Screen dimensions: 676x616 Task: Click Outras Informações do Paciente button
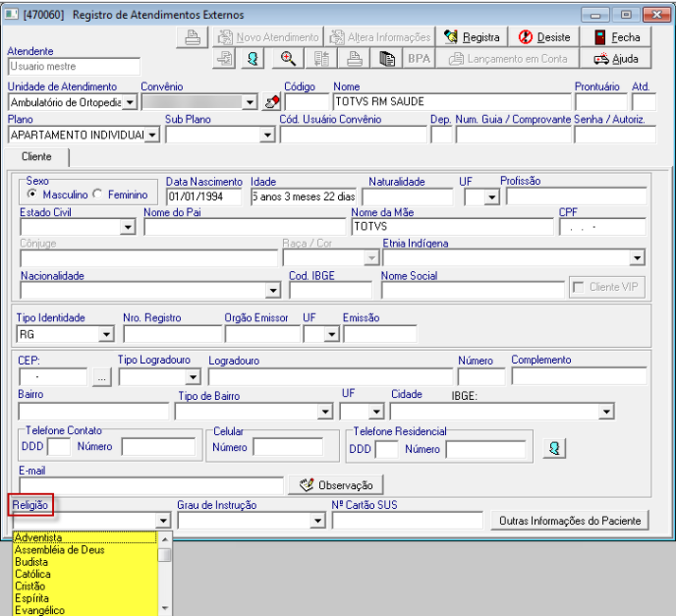click(570, 521)
